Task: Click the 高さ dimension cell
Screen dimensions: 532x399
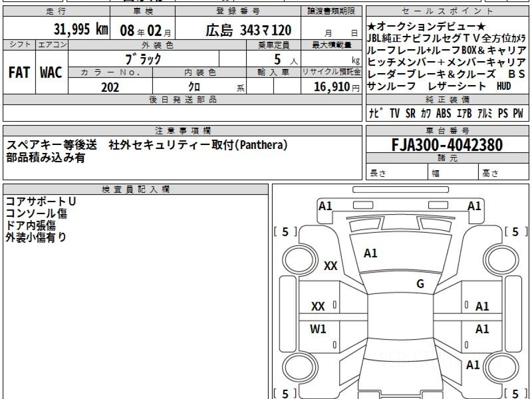Action: pos(504,172)
